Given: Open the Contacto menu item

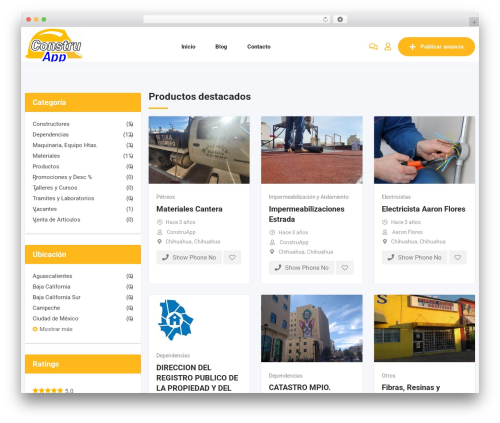Looking at the screenshot, I should (259, 47).
